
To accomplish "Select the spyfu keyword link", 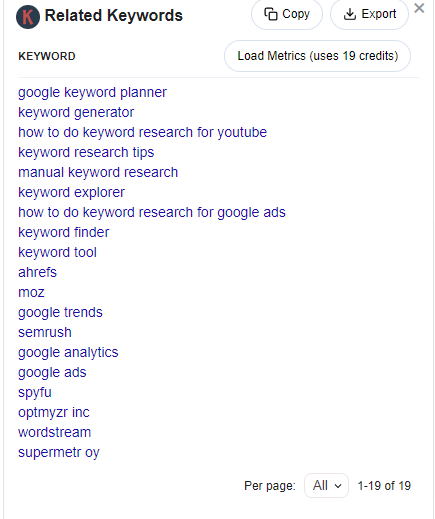I will click(x=35, y=393).
